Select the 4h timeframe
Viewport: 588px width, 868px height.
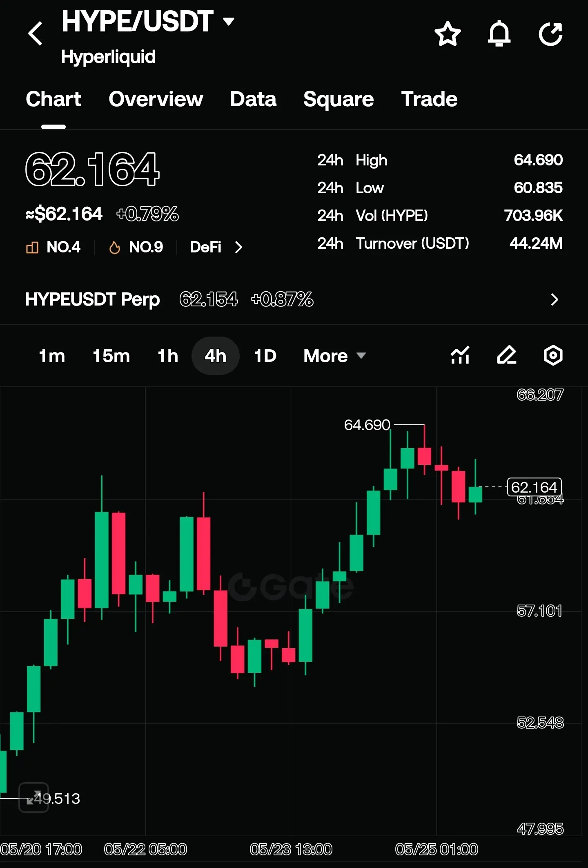(216, 356)
